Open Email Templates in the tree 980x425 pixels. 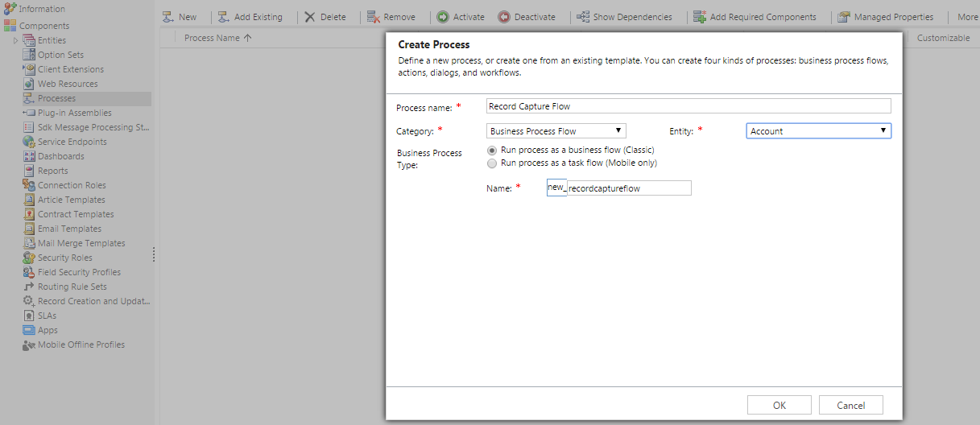point(70,229)
